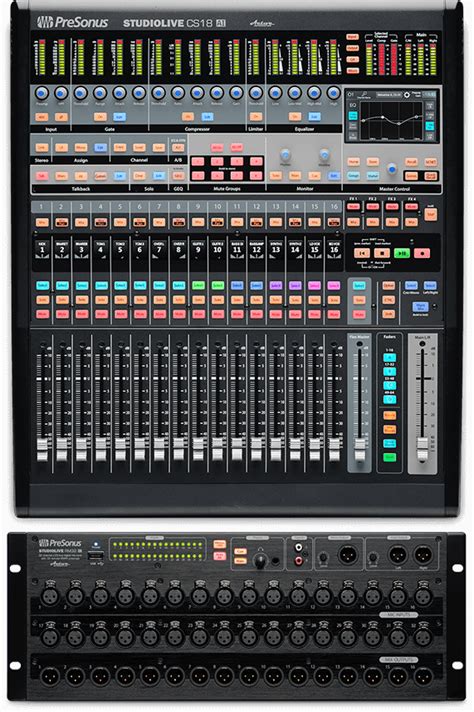This screenshot has height=712, width=474.
Task: Click the Equalizer Low band knob
Action: click(x=275, y=93)
